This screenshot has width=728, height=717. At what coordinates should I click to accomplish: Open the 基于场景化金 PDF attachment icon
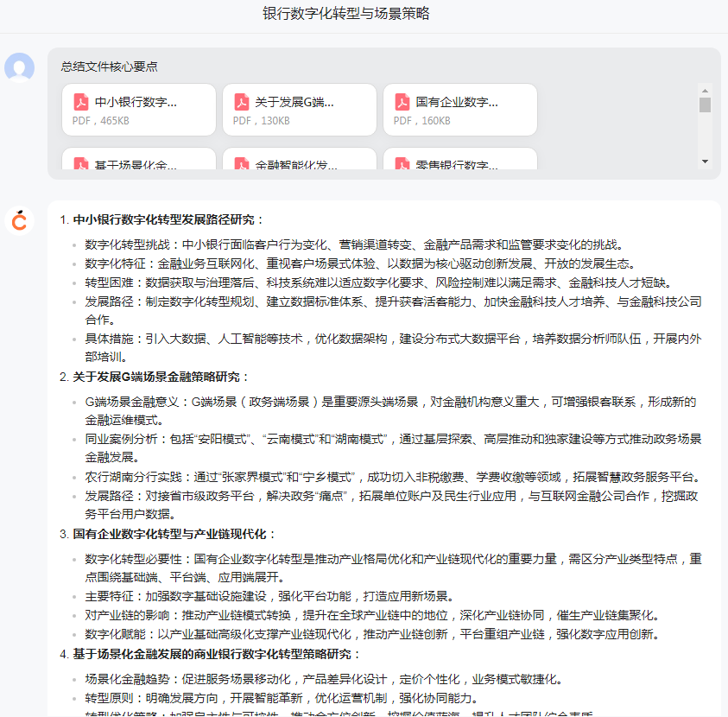coord(81,163)
